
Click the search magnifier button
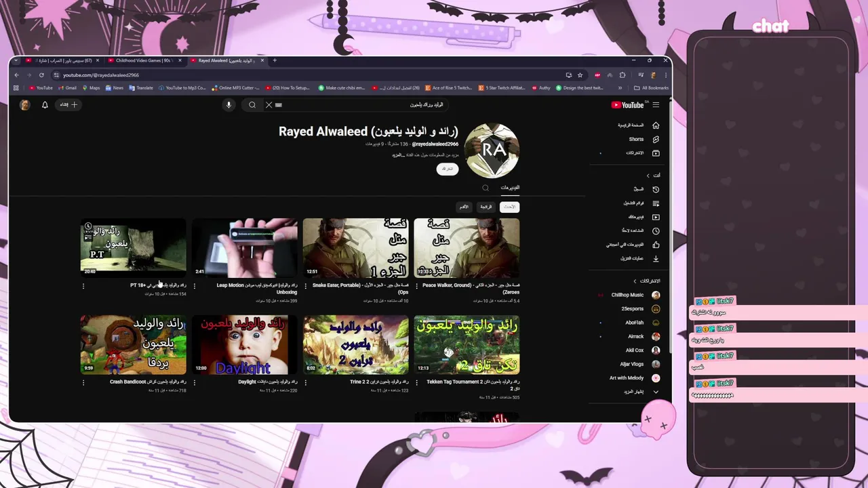click(x=252, y=105)
